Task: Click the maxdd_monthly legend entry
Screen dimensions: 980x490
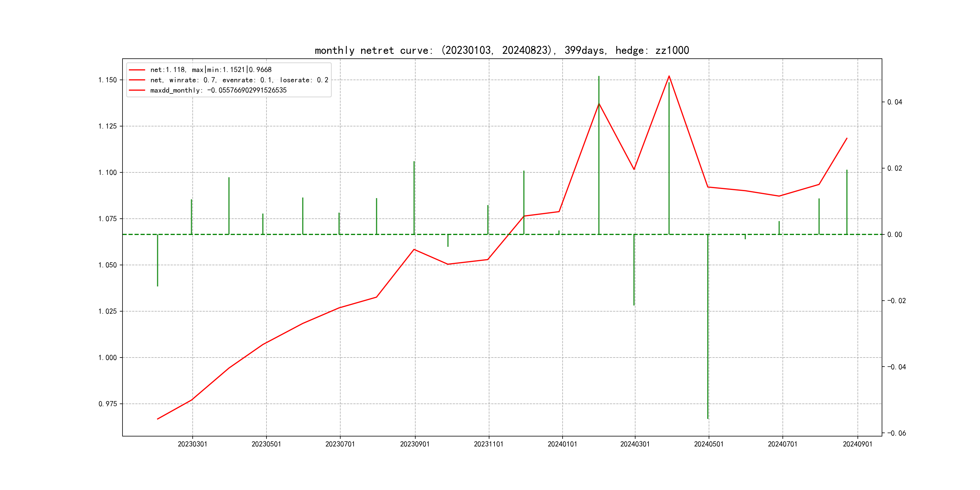Action: point(218,90)
